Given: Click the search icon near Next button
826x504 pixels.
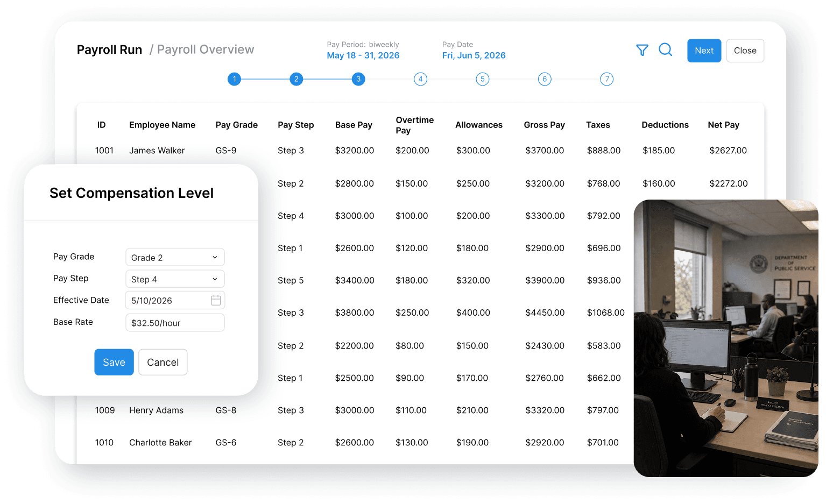Looking at the screenshot, I should pyautogui.click(x=666, y=49).
